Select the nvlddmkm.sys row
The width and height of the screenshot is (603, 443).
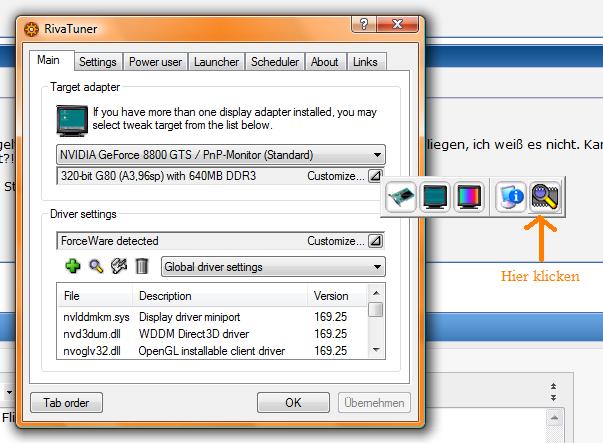coord(212,317)
